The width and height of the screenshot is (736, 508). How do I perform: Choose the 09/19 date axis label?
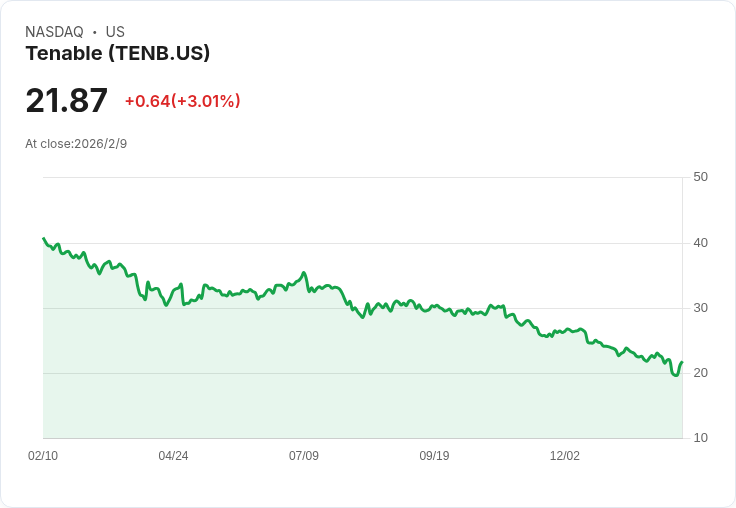(434, 456)
